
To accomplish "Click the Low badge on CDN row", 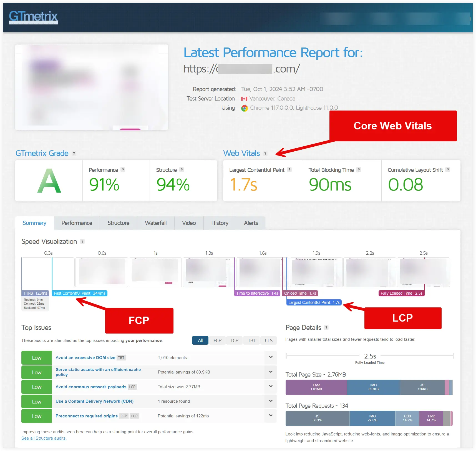I will click(x=37, y=402).
